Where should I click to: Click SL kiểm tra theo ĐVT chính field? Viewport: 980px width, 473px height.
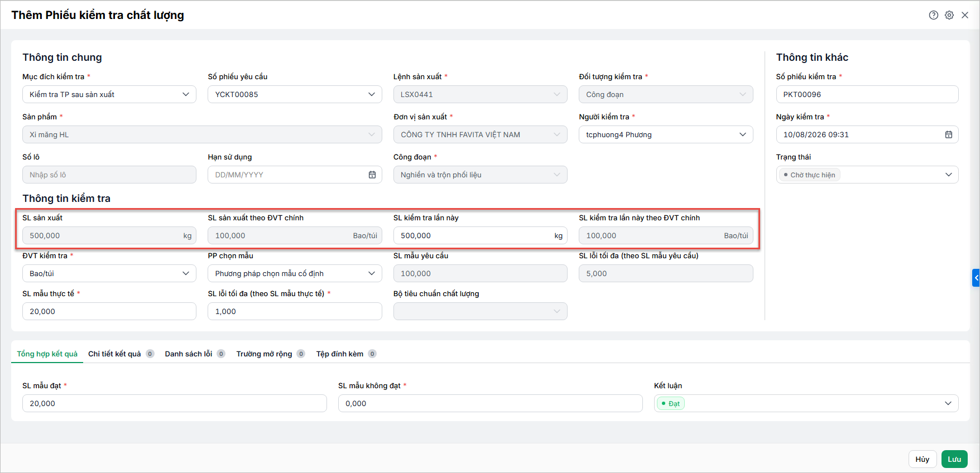click(666, 235)
